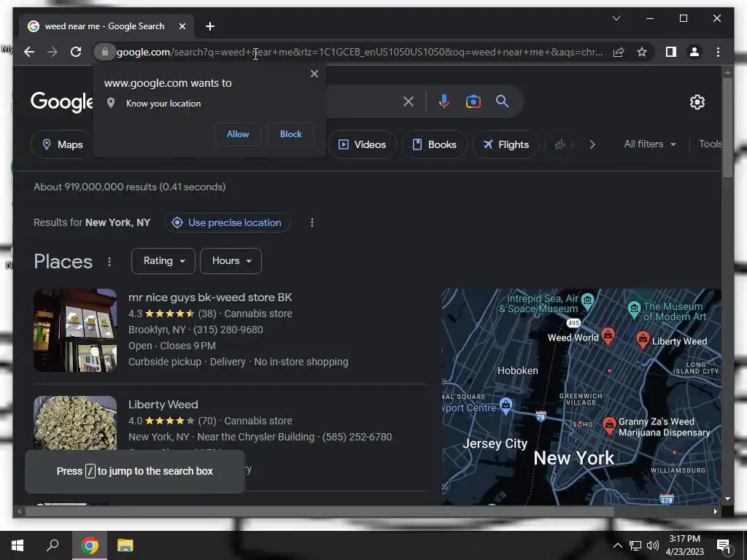Click Museum of Modern Art marker
Viewport: 747px width, 560px height.
pyautogui.click(x=634, y=308)
